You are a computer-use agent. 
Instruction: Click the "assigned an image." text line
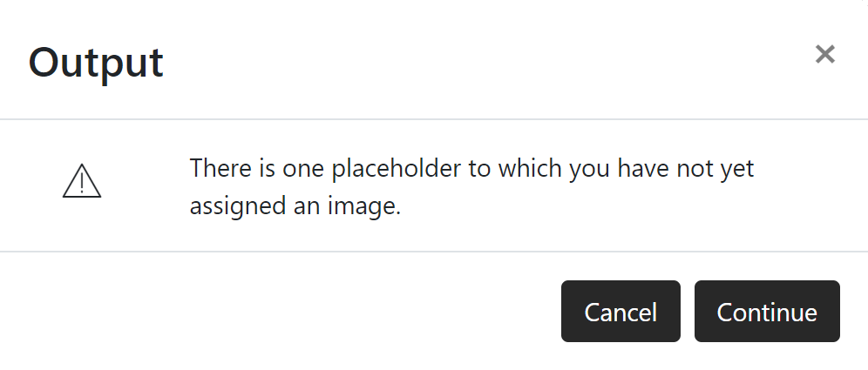point(295,207)
